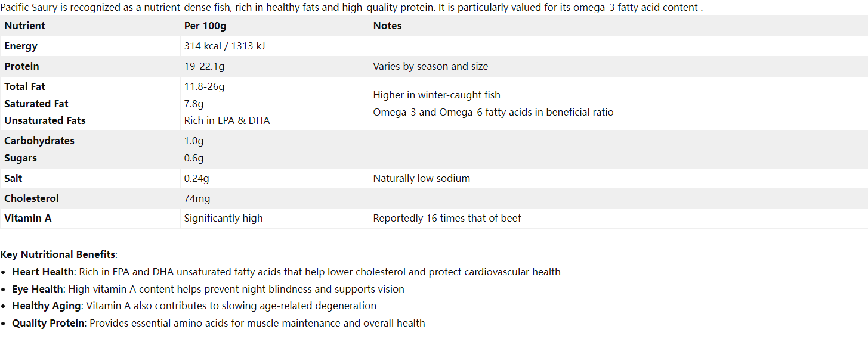Click the Quality Protein bullet heading

pos(50,323)
